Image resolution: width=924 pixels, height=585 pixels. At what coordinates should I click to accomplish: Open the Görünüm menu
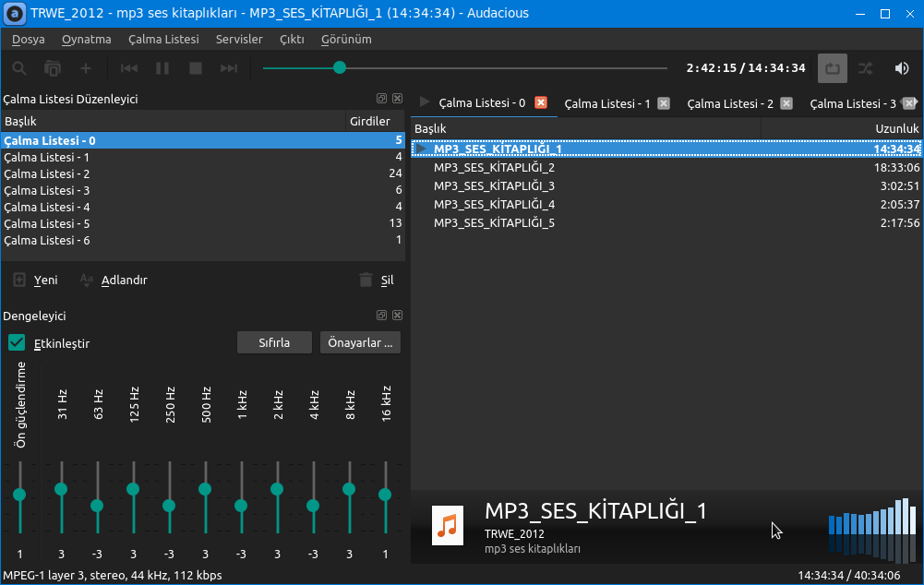[x=346, y=40]
